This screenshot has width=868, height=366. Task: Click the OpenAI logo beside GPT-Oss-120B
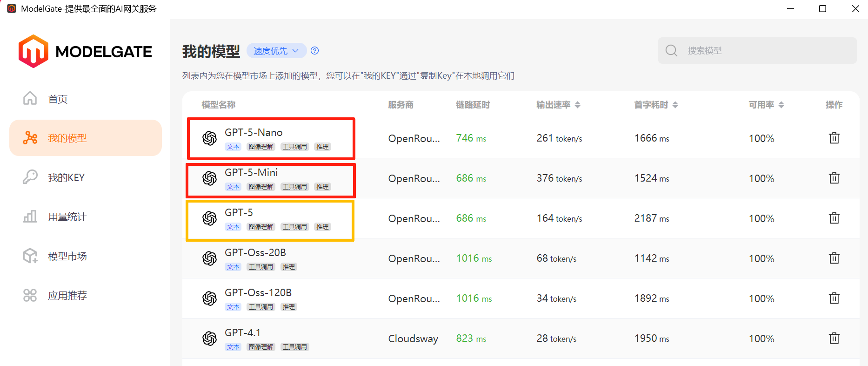pyautogui.click(x=210, y=298)
